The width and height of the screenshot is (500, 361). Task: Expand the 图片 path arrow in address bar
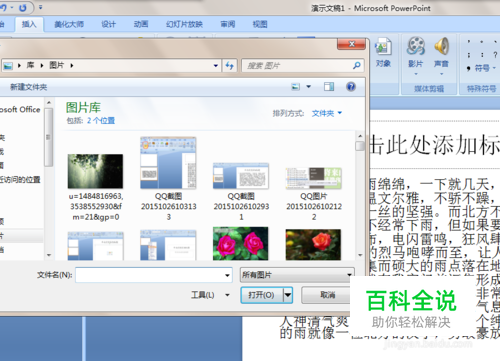[72, 66]
